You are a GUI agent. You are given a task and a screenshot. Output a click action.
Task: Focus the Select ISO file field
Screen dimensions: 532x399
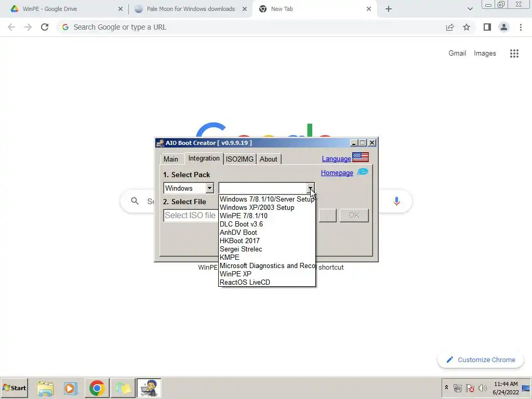(191, 216)
